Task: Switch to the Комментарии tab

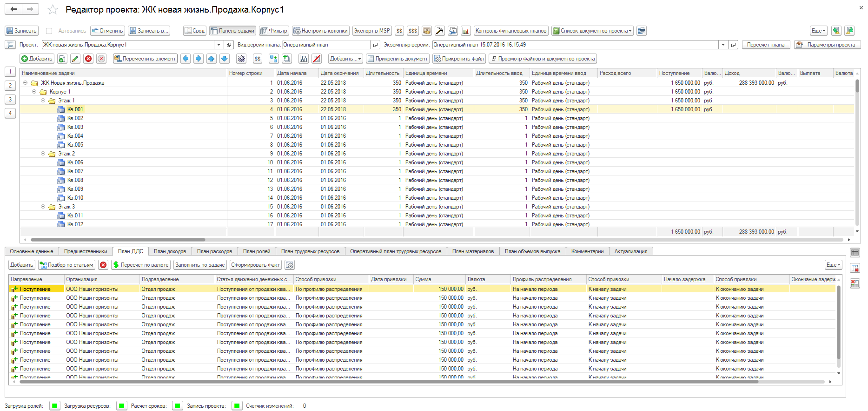Action: coord(587,251)
